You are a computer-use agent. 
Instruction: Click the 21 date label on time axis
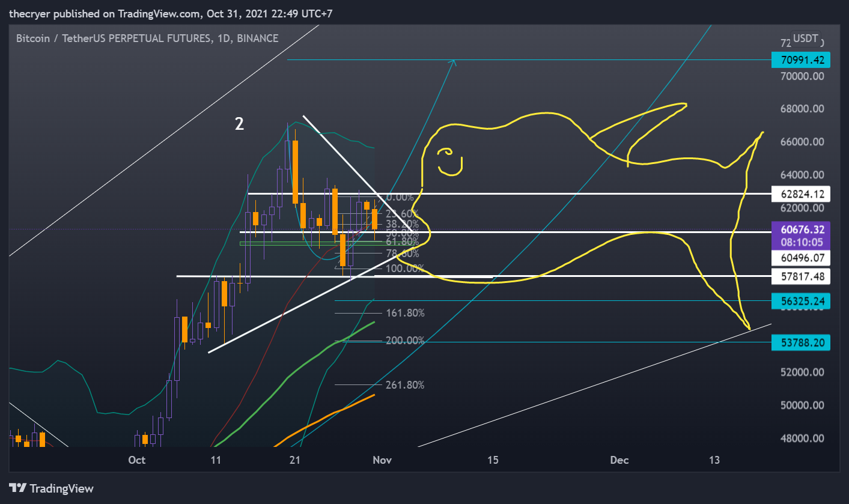[294, 460]
